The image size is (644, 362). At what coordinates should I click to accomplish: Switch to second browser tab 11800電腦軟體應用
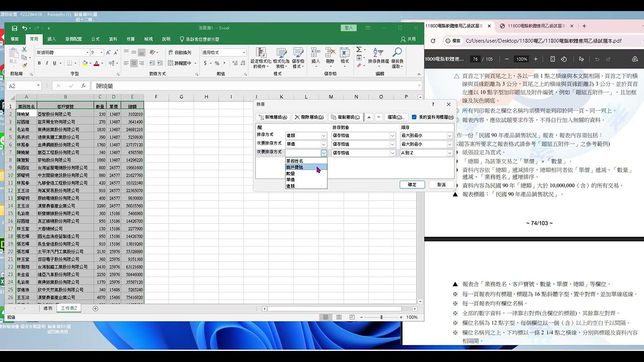(x=536, y=26)
